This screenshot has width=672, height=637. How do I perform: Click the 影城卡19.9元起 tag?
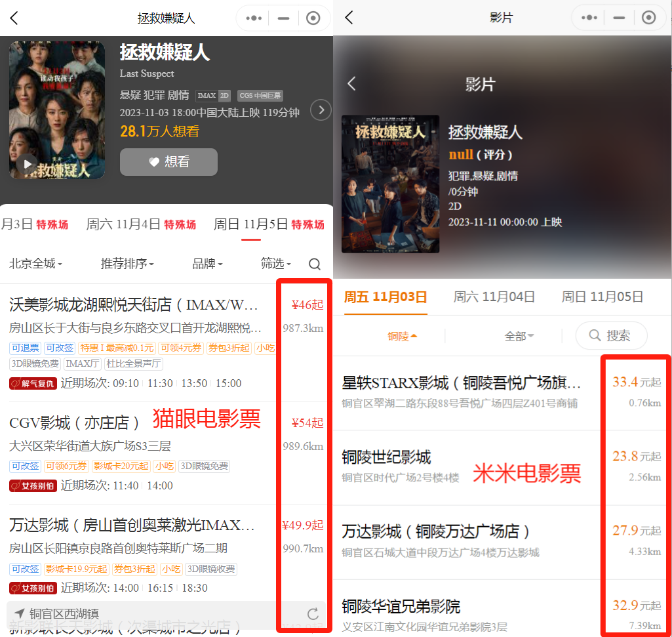tap(76, 569)
